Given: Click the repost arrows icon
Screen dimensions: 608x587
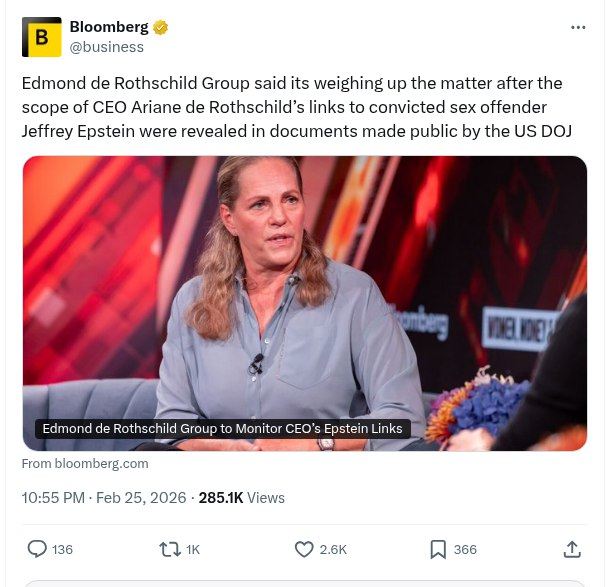Looking at the screenshot, I should tap(169, 549).
